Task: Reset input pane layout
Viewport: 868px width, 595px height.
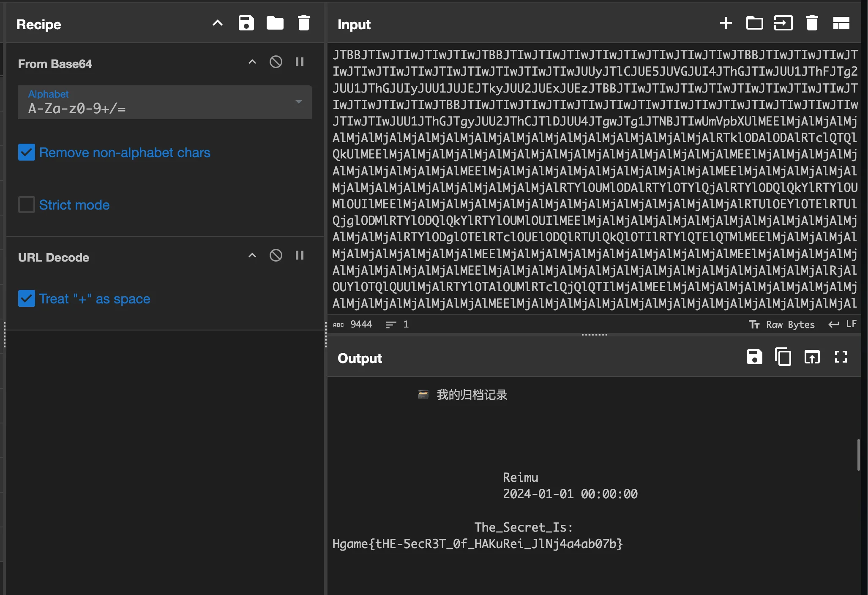Action: click(x=841, y=23)
